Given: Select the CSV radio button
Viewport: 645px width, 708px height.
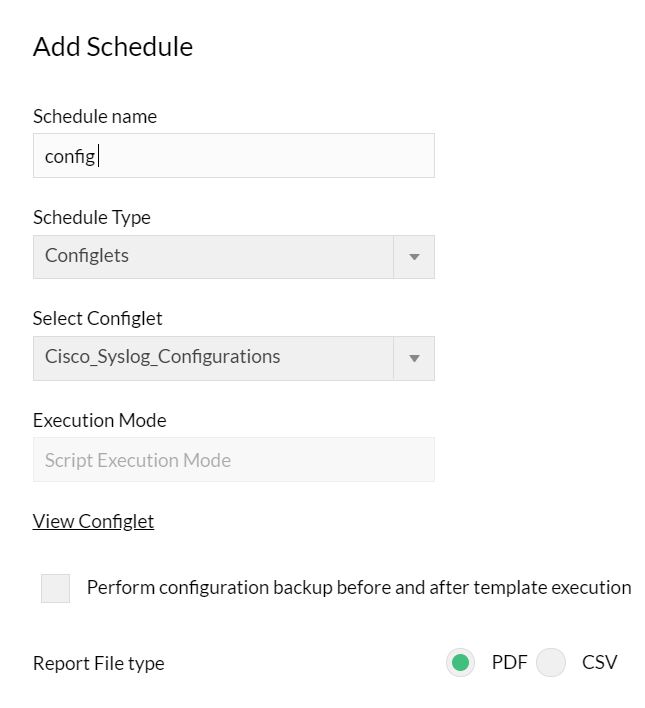Looking at the screenshot, I should point(551,662).
